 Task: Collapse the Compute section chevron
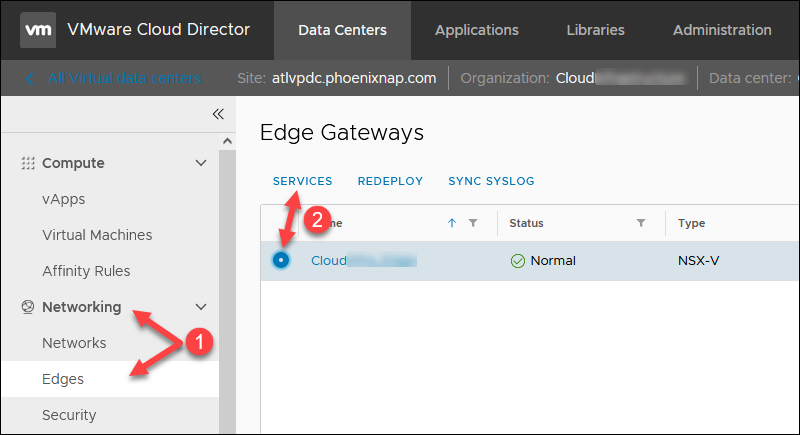coord(201,163)
